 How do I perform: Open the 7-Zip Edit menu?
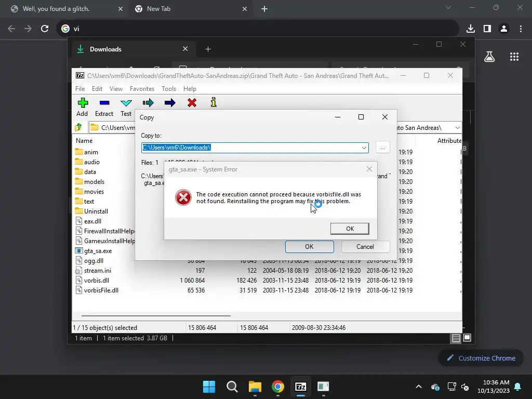pyautogui.click(x=97, y=88)
